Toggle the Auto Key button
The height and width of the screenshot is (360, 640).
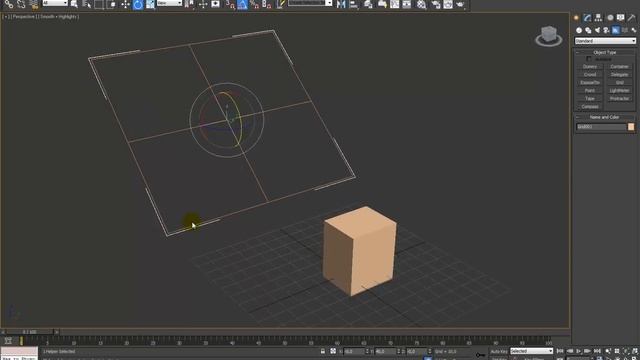[499, 351]
